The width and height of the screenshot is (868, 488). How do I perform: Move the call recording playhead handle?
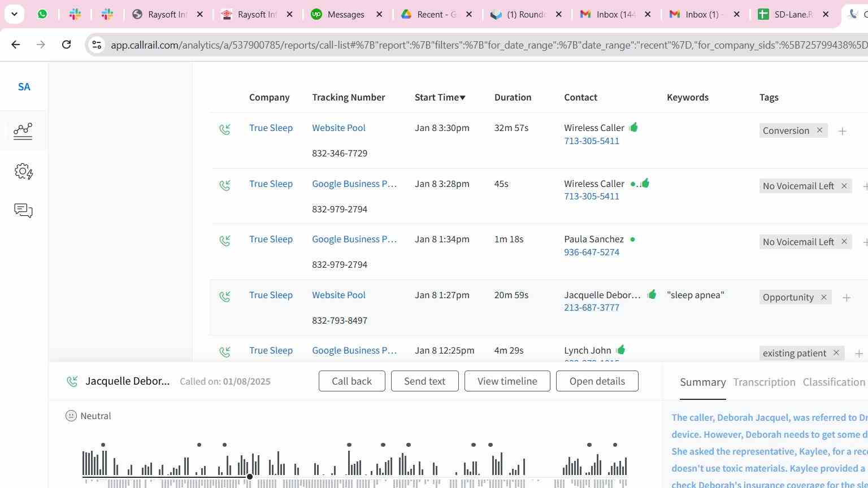[x=250, y=477]
